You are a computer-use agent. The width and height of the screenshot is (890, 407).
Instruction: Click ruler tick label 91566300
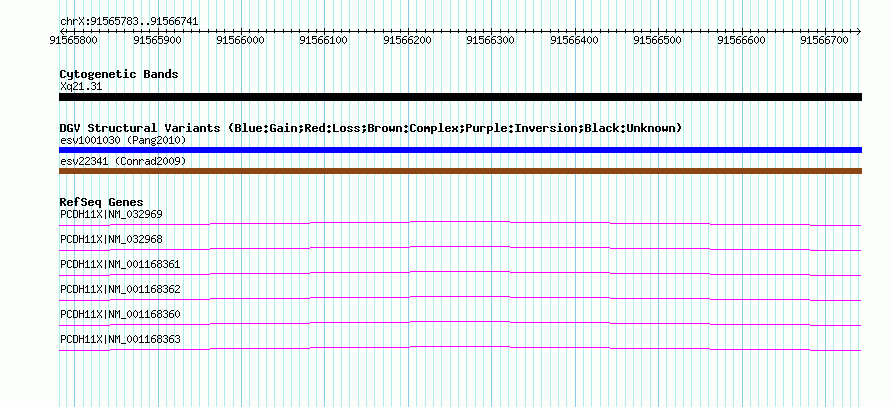490,40
